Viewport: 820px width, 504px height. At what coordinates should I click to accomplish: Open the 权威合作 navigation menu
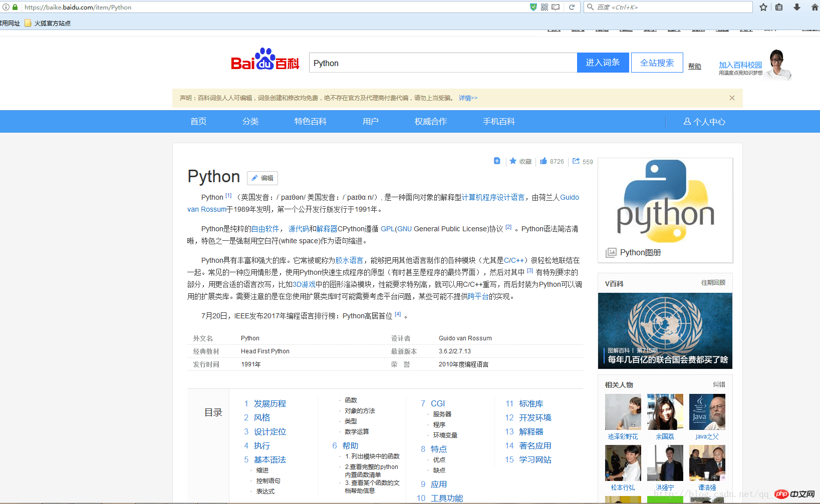point(431,121)
